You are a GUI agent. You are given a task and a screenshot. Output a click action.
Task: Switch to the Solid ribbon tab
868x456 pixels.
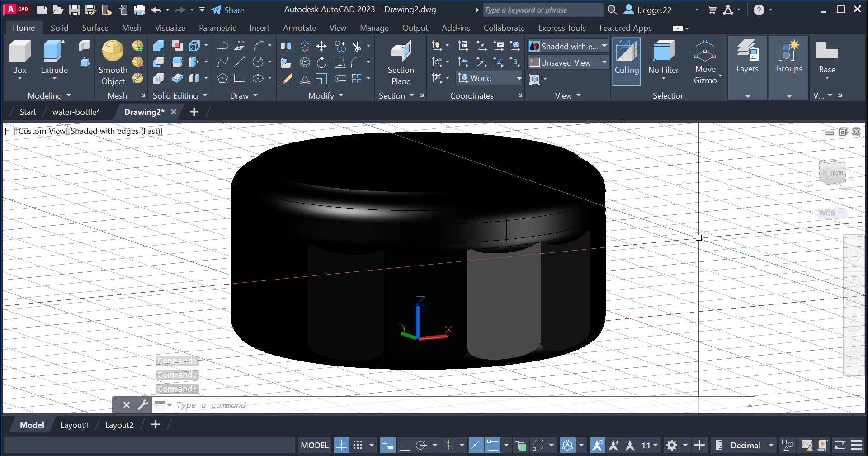coord(59,28)
